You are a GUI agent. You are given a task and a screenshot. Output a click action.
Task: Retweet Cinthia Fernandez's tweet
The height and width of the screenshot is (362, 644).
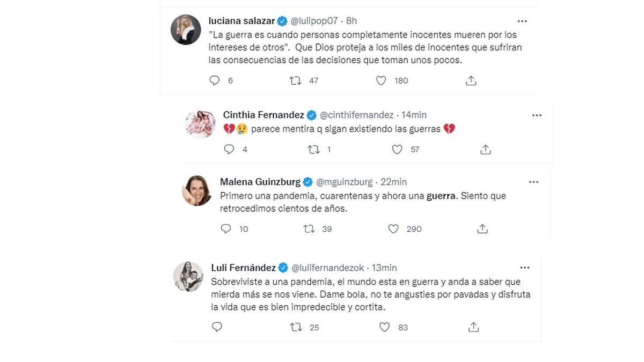[x=313, y=150]
